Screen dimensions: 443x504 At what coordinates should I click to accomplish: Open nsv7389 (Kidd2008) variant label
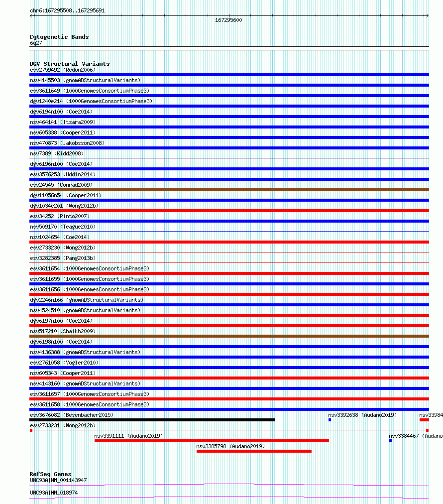(57, 153)
